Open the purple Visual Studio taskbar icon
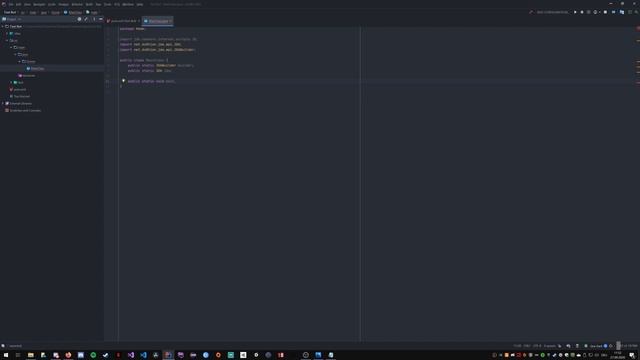This screenshot has width=640, height=360. 131,355
